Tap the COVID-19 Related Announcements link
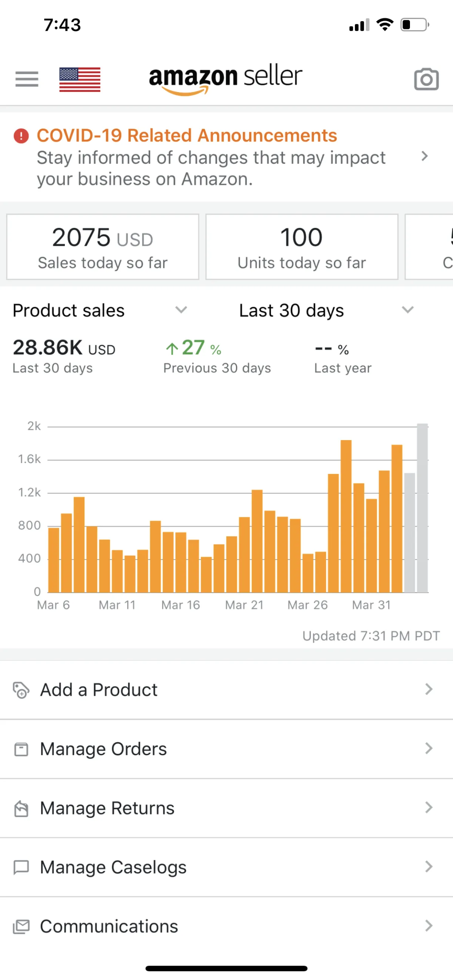 tap(186, 136)
